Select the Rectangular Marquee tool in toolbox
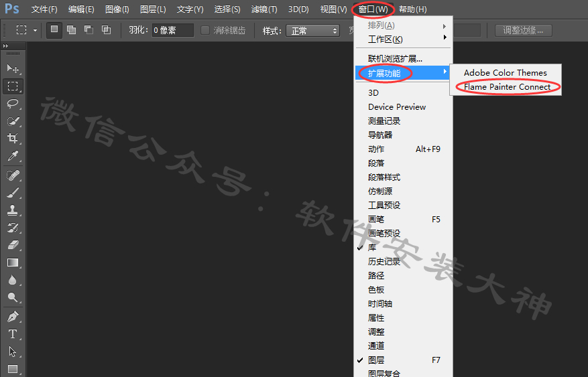588x377 pixels. point(13,86)
